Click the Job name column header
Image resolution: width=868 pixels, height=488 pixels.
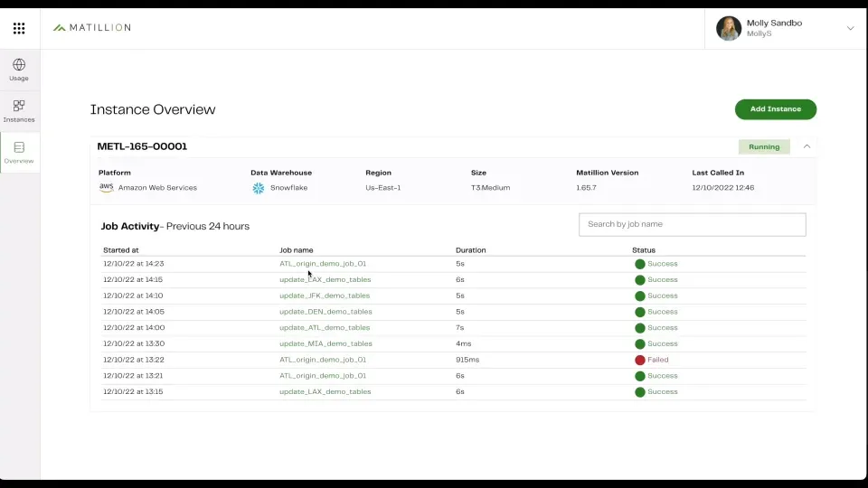pos(297,250)
